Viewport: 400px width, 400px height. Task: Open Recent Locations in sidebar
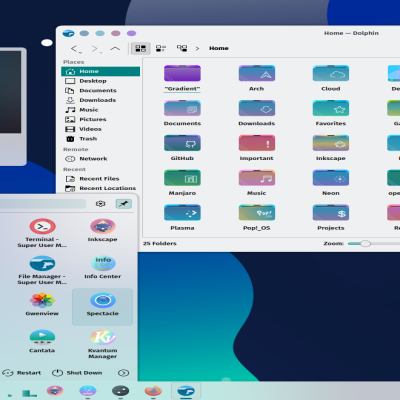coord(100,188)
